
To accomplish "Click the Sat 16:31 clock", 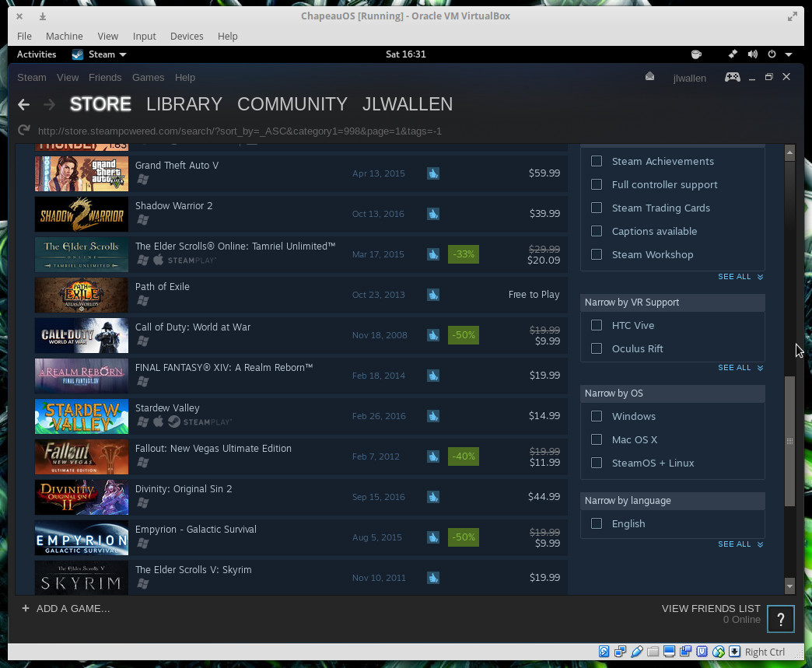I will point(405,54).
